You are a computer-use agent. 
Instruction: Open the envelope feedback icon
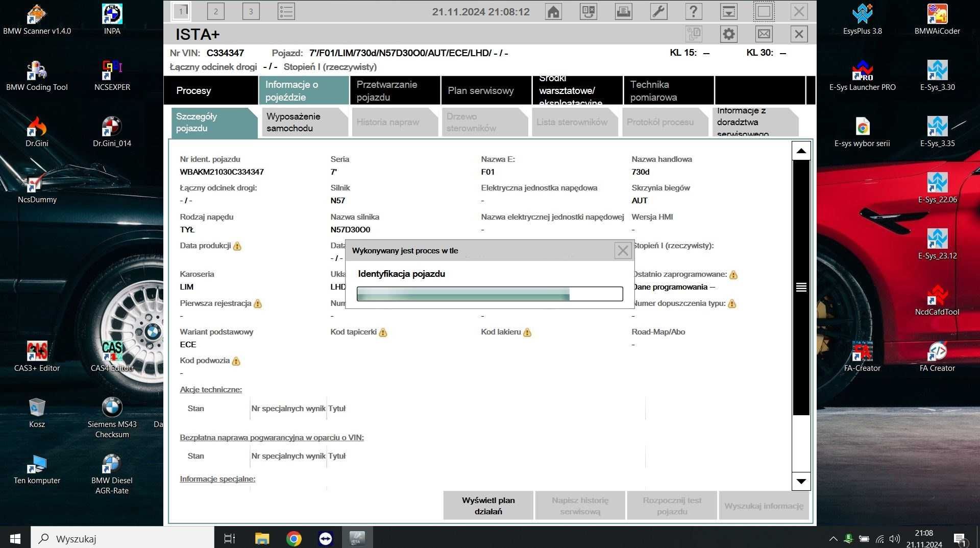(764, 34)
